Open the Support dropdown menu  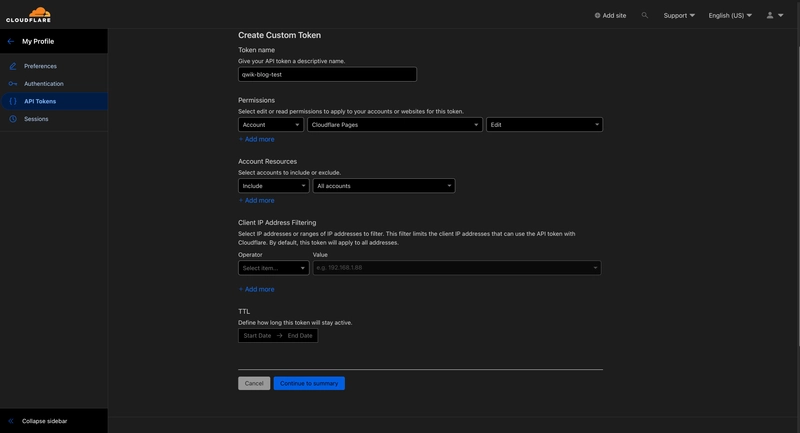(x=679, y=15)
